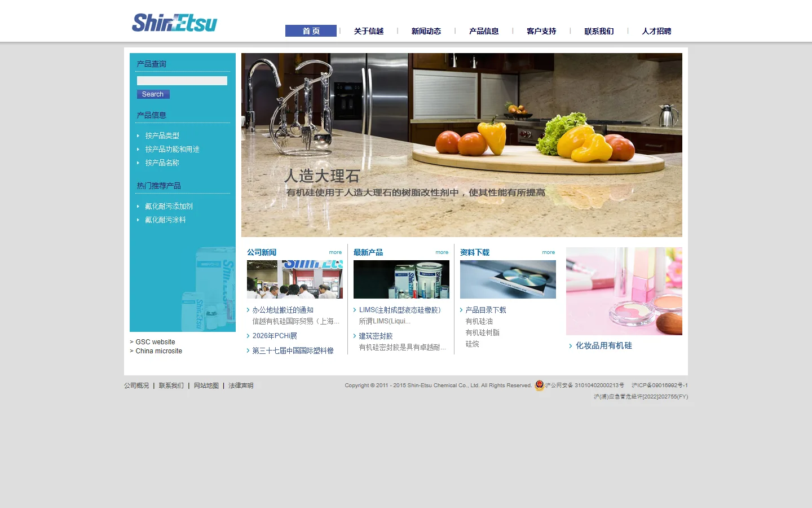Screen dimensions: 812x508
Task: Go to 新闻动态 in the navigation bar
Action: (426, 31)
